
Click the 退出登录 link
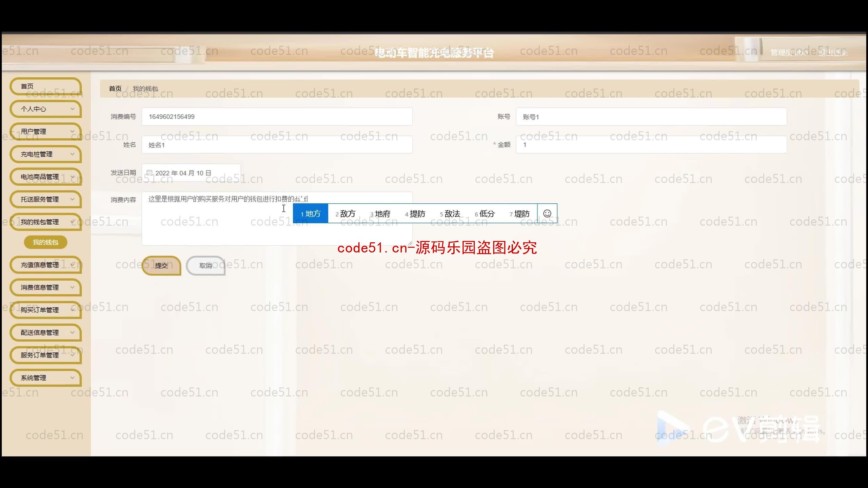833,53
